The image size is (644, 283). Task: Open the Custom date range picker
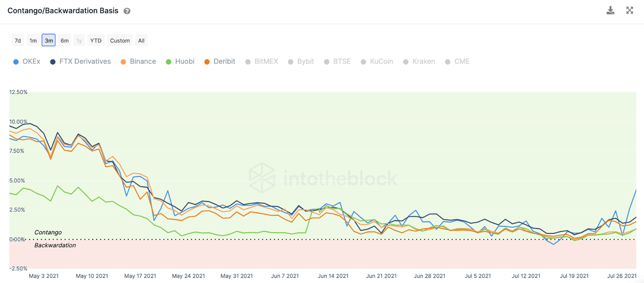(x=120, y=41)
